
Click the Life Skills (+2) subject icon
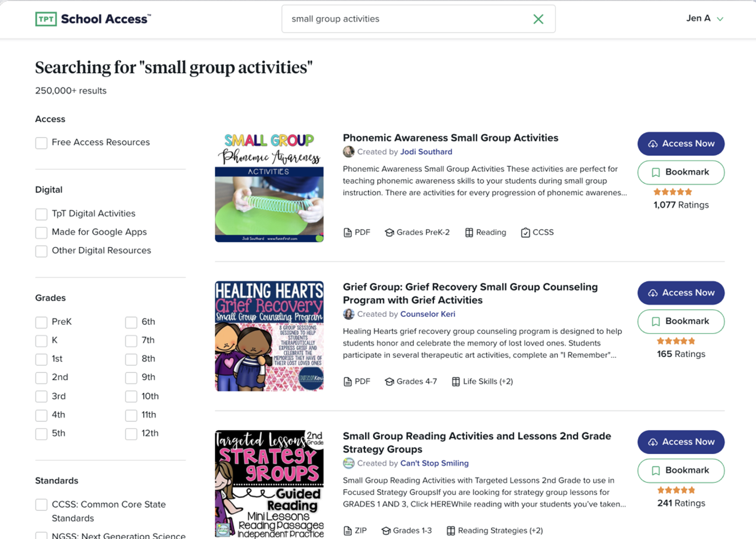(456, 382)
